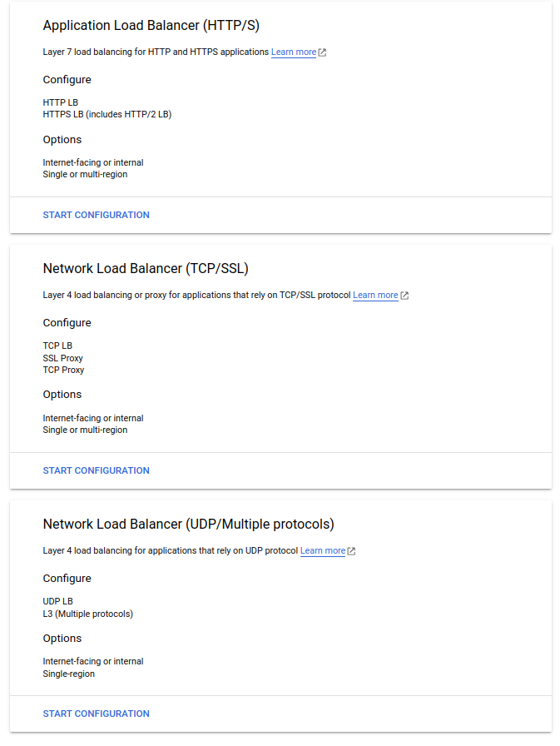Click the Network Load Balancer (UDP/Multiple protocols) heading
560x746 pixels.
(188, 524)
